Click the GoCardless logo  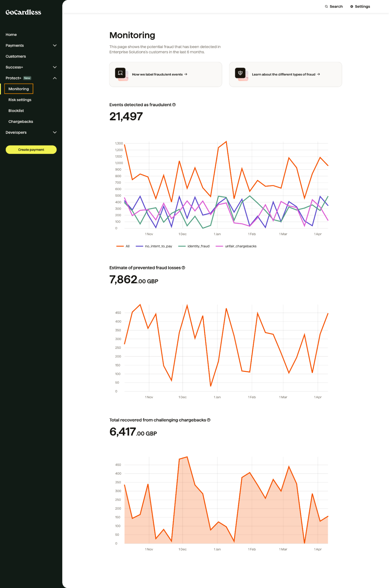[23, 12]
